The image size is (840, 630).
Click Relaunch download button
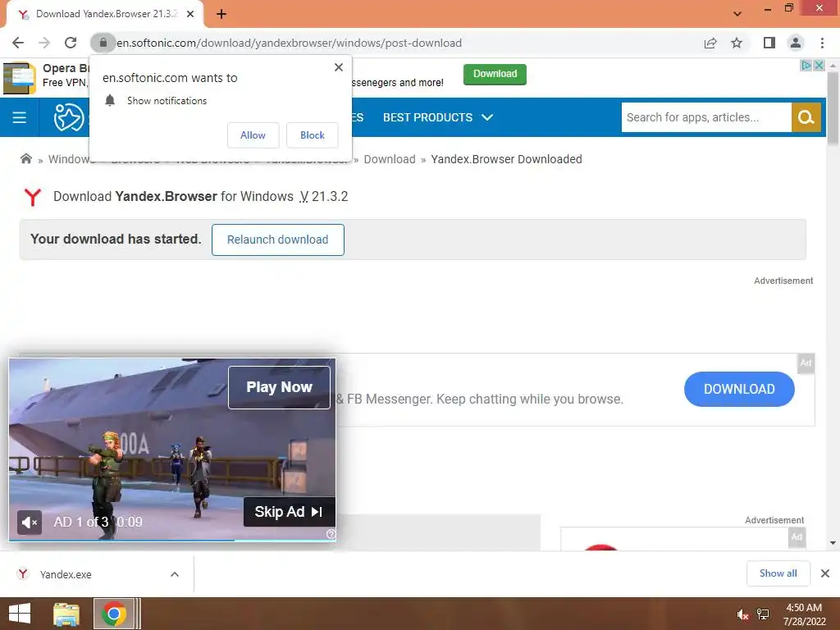pyautogui.click(x=277, y=240)
